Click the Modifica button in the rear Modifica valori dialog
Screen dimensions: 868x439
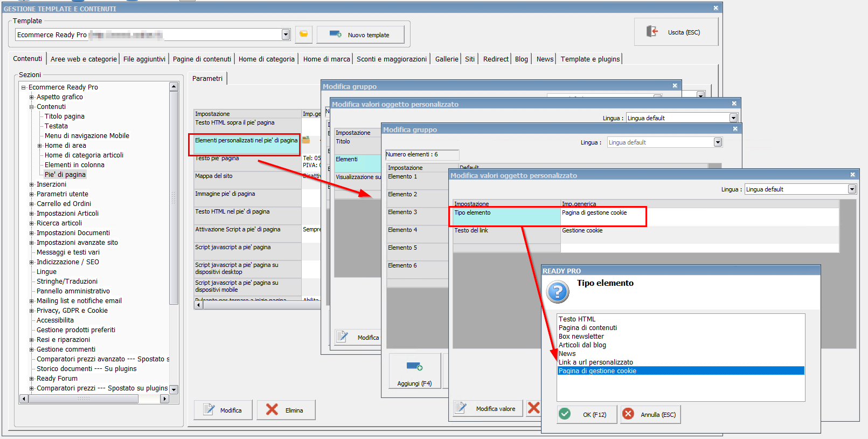358,338
